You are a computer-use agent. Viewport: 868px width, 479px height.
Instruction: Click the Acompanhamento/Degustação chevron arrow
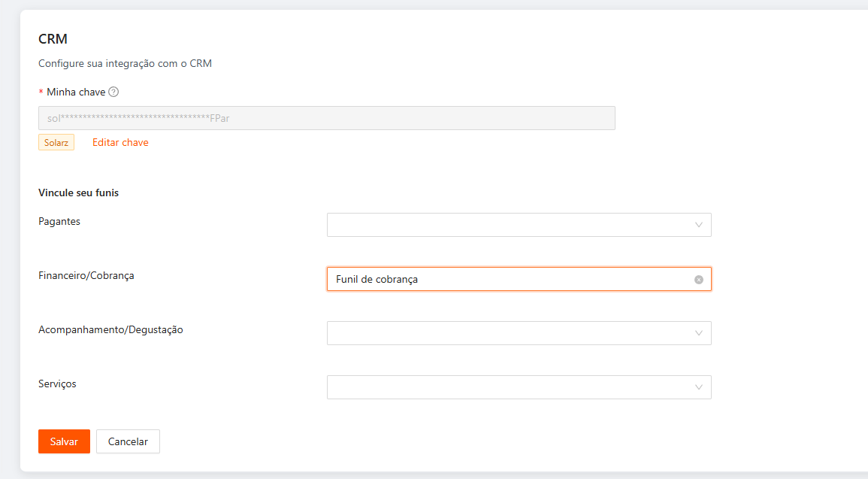click(x=699, y=333)
